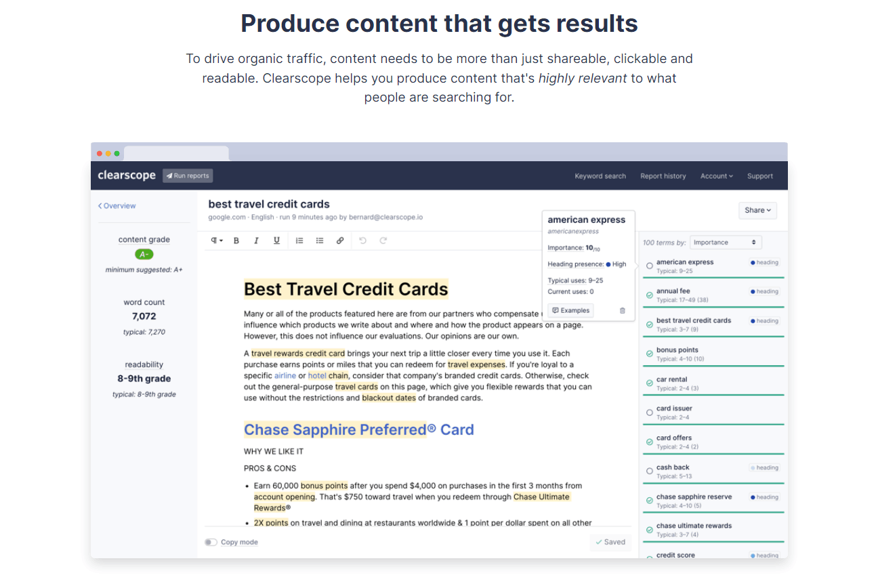The height and width of the screenshot is (588, 878).
Task: Click the Run reports button
Action: pyautogui.click(x=188, y=175)
